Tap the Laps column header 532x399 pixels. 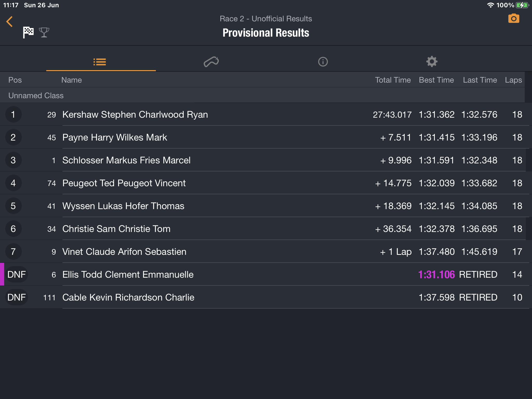pos(513,80)
